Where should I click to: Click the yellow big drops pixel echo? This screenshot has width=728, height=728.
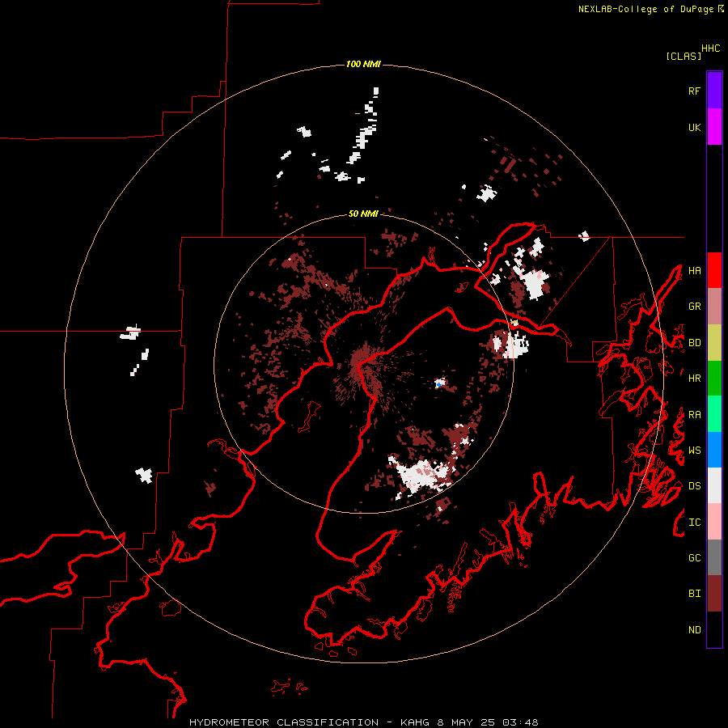click(515, 322)
